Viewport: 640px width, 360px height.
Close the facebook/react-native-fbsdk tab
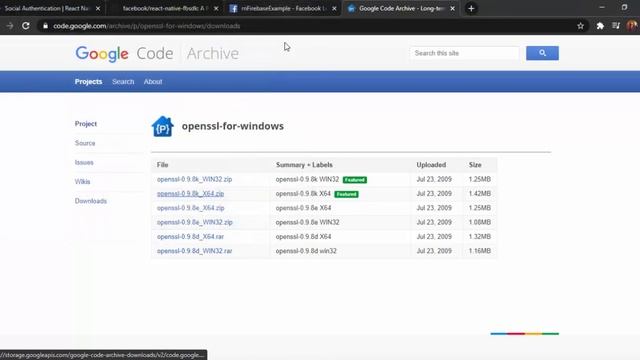(216, 8)
